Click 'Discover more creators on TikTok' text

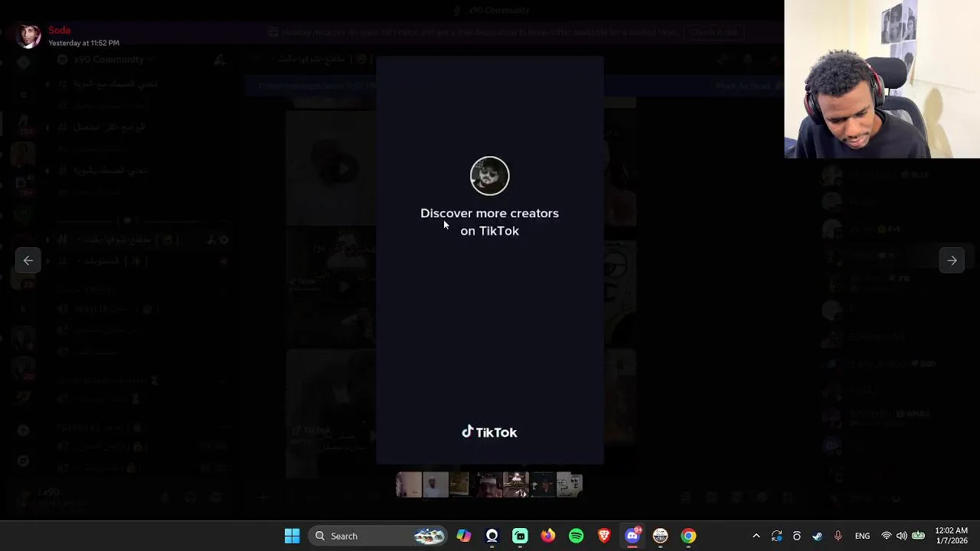(x=489, y=222)
